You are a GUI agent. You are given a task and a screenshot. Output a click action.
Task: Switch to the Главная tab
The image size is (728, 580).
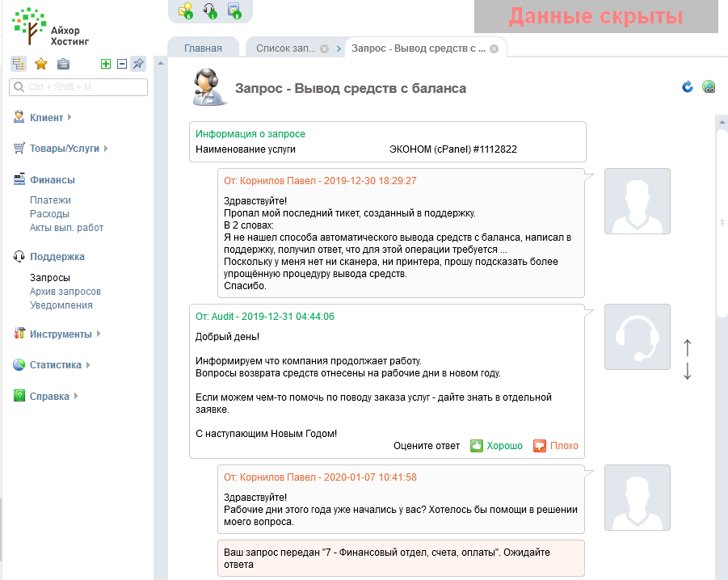click(x=203, y=48)
